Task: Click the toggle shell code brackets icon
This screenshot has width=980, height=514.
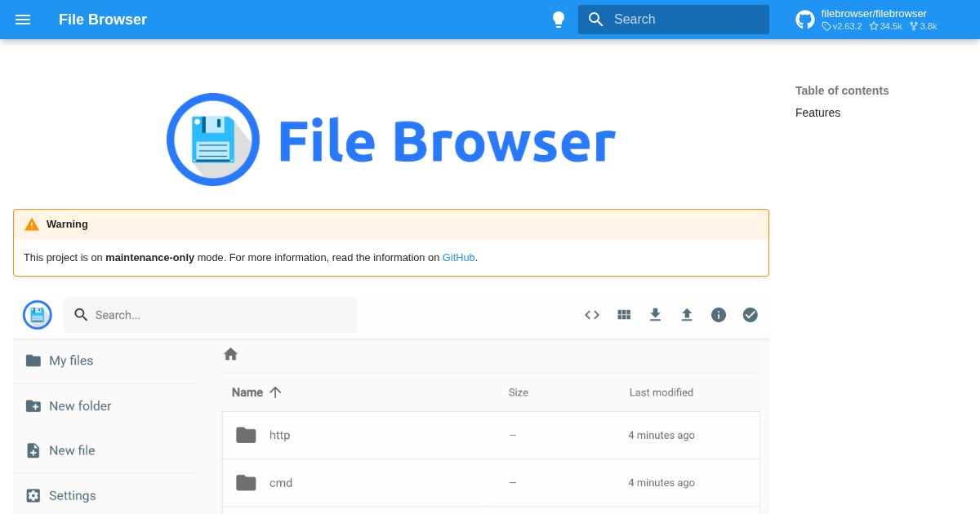Action: pyautogui.click(x=592, y=315)
